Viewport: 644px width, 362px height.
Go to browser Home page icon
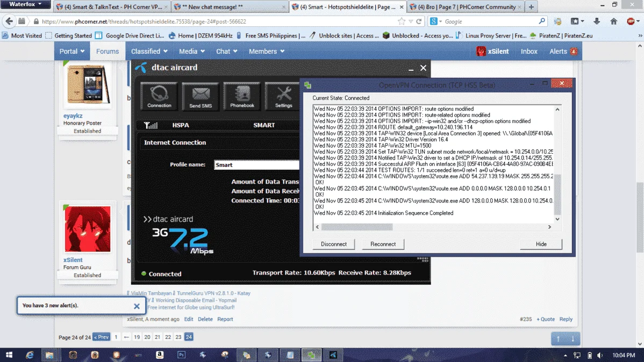(x=613, y=21)
